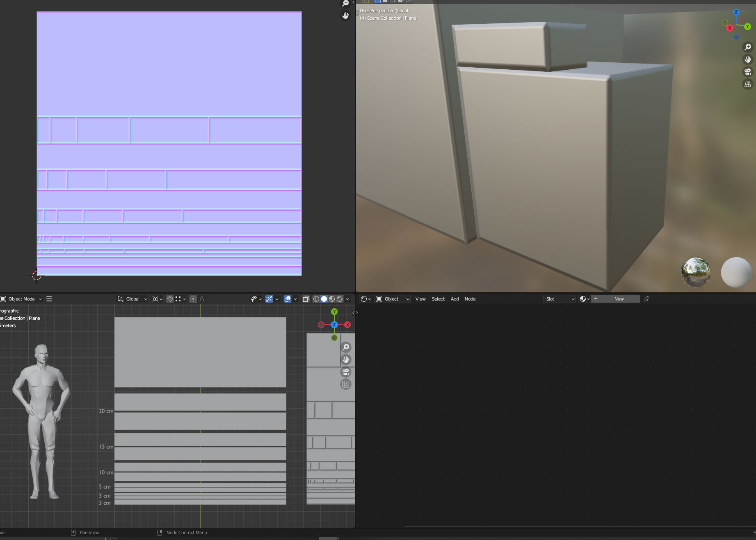
Task: Toggle orthographic grid icon in bottom viewport
Action: [346, 384]
